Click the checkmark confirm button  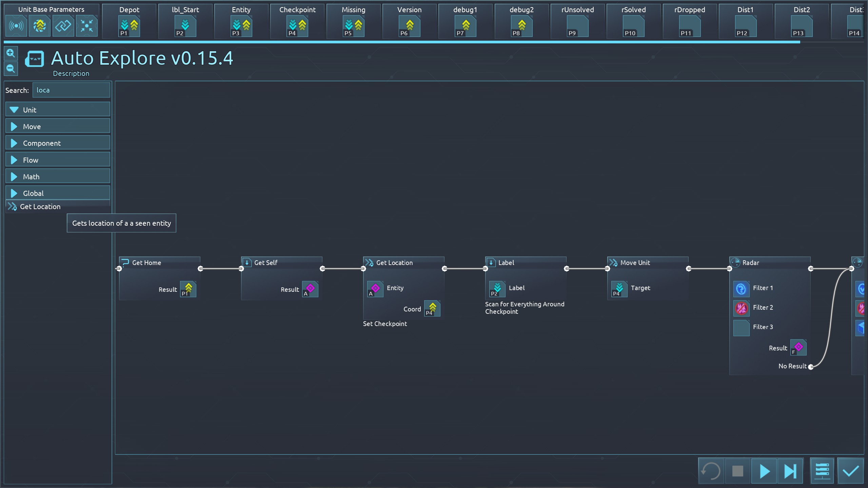click(x=850, y=471)
